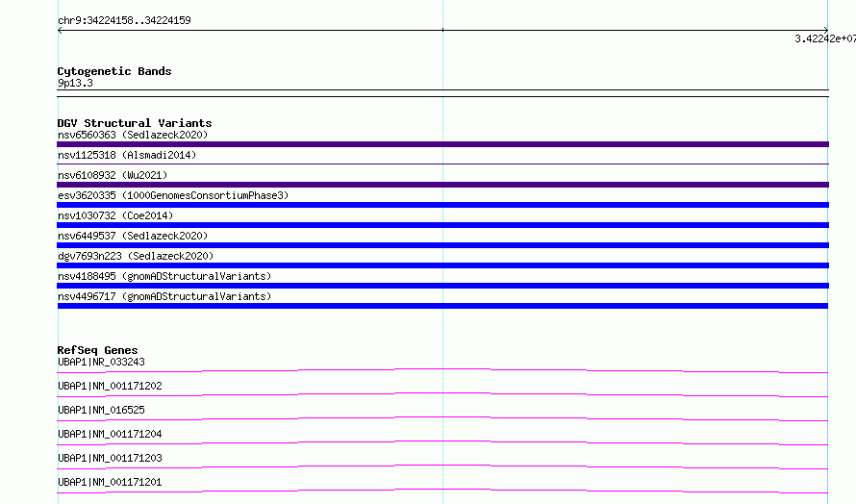Click the magenta gene line under NM_001171204
The image size is (856, 504).
[442, 442]
